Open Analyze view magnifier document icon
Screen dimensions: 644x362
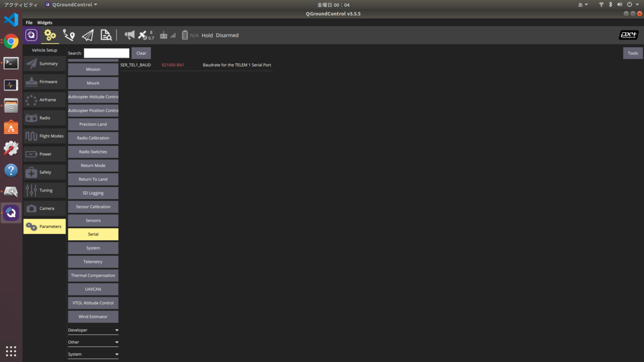(106, 35)
